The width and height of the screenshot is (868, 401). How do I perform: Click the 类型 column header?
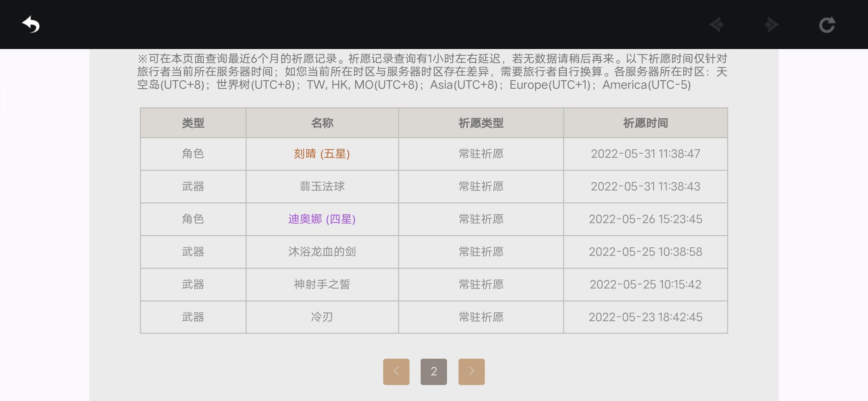click(x=193, y=123)
